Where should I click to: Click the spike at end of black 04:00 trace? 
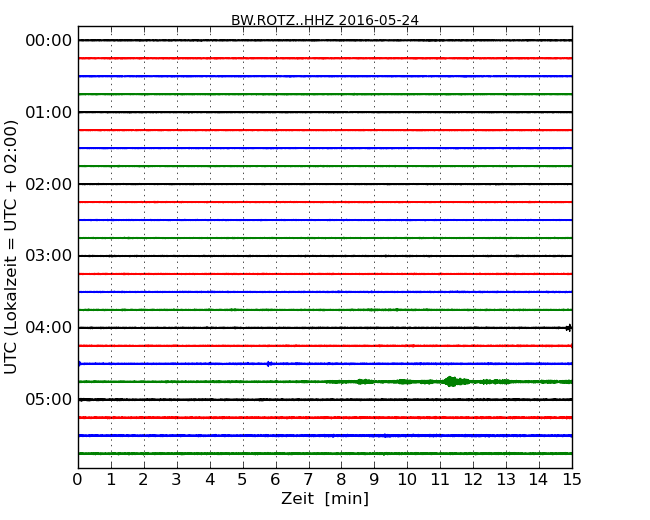tap(569, 328)
